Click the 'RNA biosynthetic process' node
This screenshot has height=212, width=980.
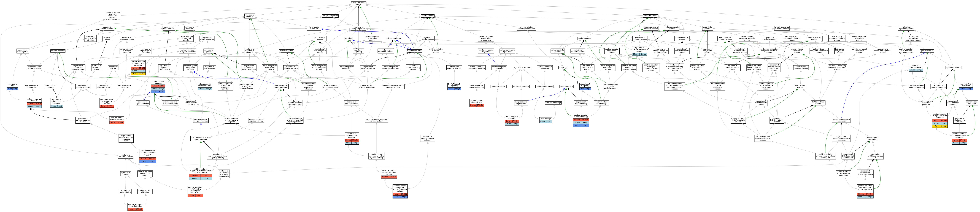818,103
